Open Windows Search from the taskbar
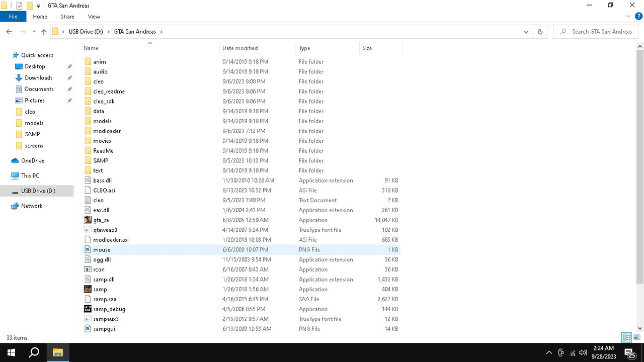Image resolution: width=644 pixels, height=362 pixels. pos(34,352)
